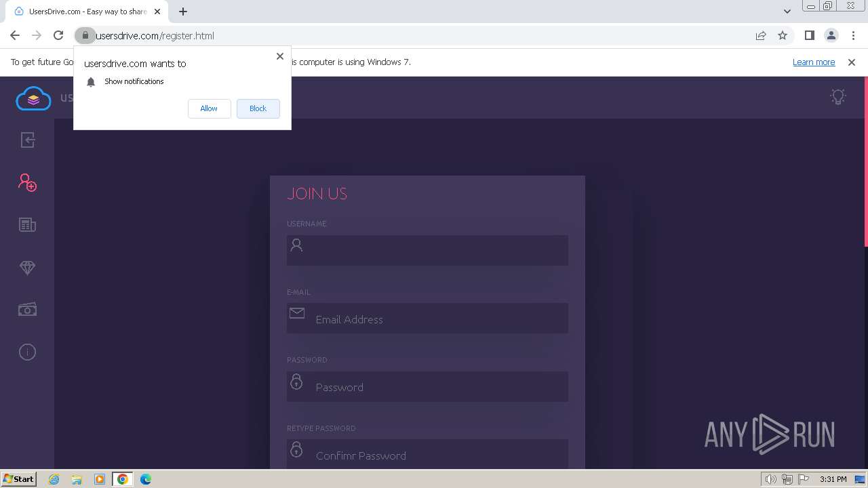Open the premium diamond sidebar icon
The image size is (868, 488).
point(27,268)
